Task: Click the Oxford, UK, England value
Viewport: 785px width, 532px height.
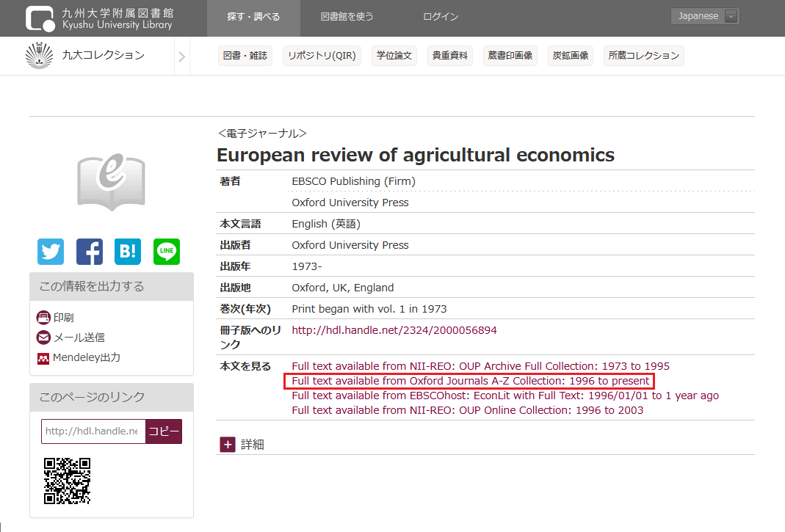Action: coord(343,288)
